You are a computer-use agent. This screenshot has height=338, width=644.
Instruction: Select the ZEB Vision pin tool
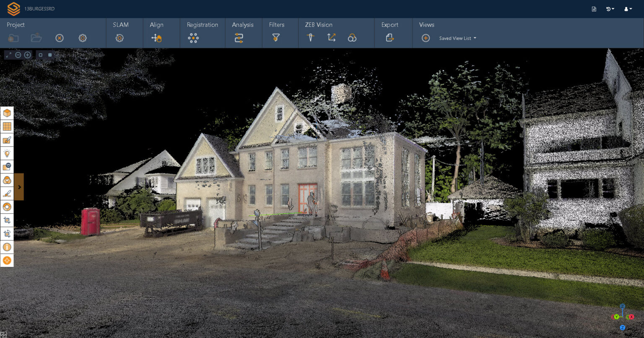click(310, 38)
